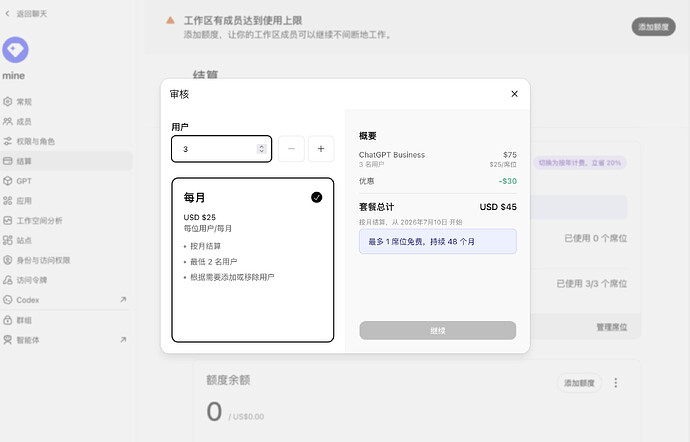
Task: Click the 继续 button
Action: pos(438,330)
